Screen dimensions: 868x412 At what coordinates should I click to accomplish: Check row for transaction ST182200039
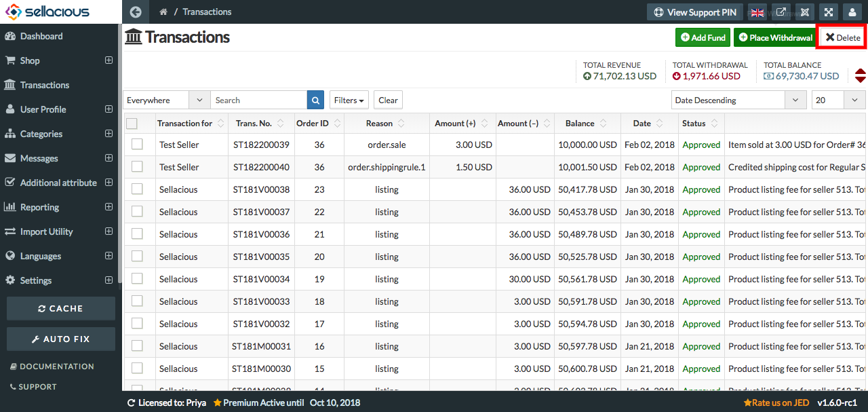pyautogui.click(x=137, y=144)
